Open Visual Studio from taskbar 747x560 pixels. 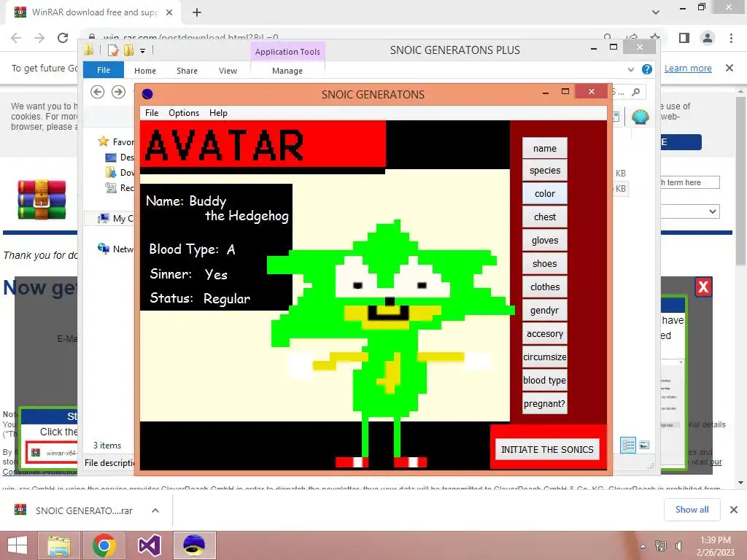coord(149,545)
